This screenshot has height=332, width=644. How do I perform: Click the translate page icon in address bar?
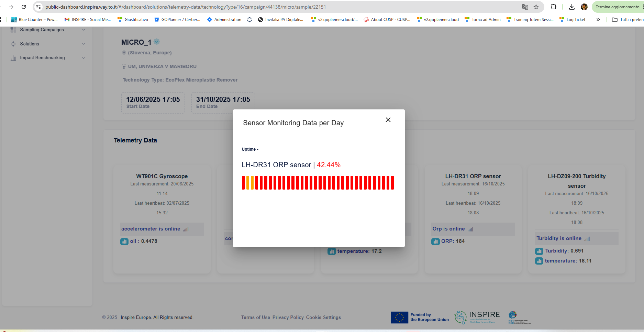525,7
